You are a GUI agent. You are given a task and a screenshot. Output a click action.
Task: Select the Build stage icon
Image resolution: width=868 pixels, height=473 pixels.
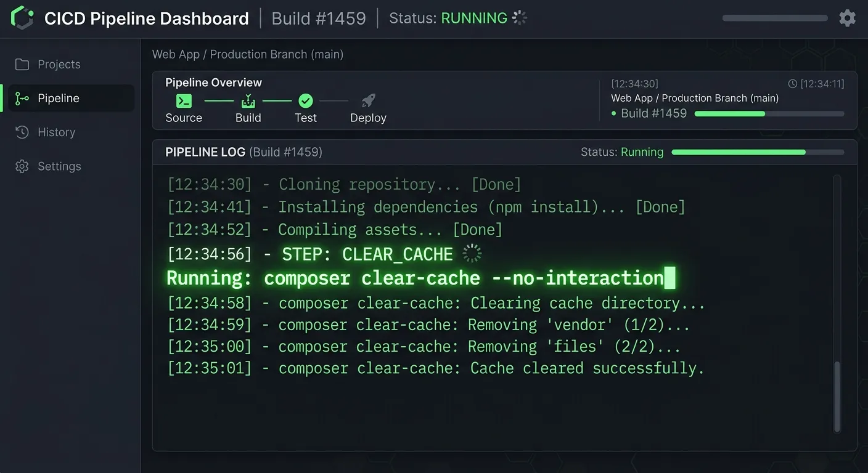248,100
